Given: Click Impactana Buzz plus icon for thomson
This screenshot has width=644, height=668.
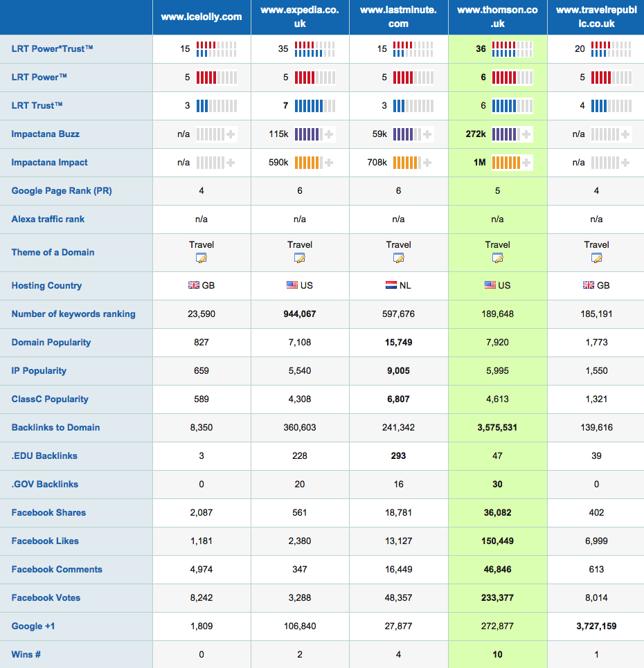Looking at the screenshot, I should (x=526, y=134).
